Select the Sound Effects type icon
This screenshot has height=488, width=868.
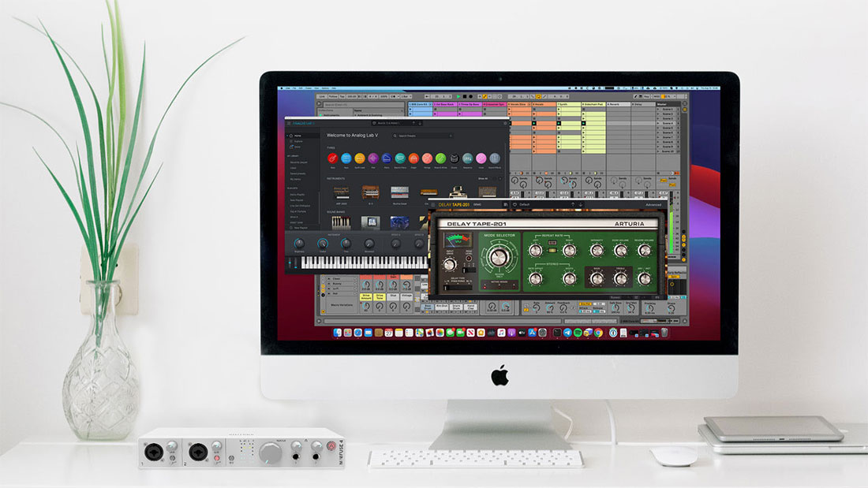tap(494, 158)
